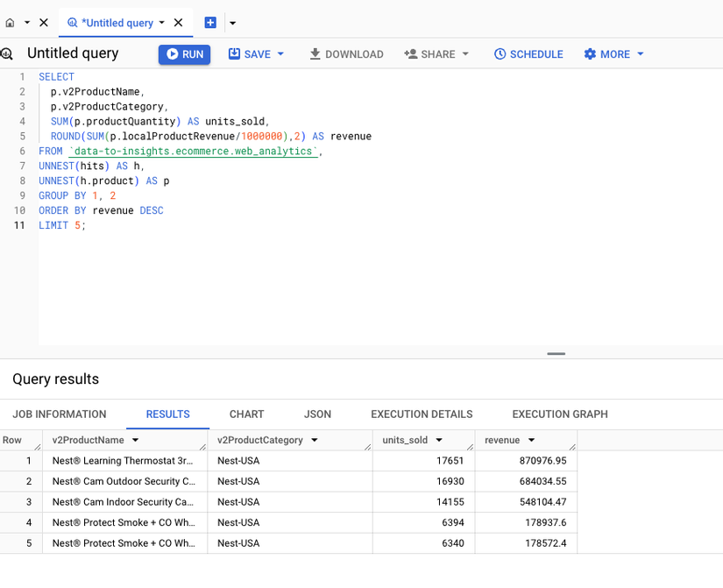Switch to the Job Information tab
The width and height of the screenshot is (723, 588).
pos(60,414)
